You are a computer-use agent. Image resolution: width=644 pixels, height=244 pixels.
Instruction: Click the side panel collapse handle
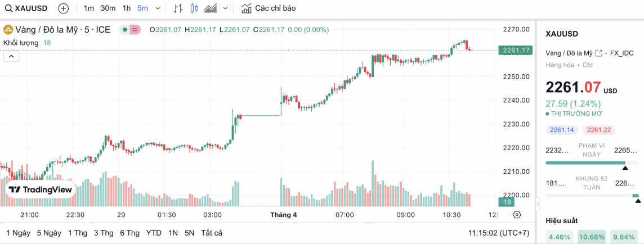[537, 204]
